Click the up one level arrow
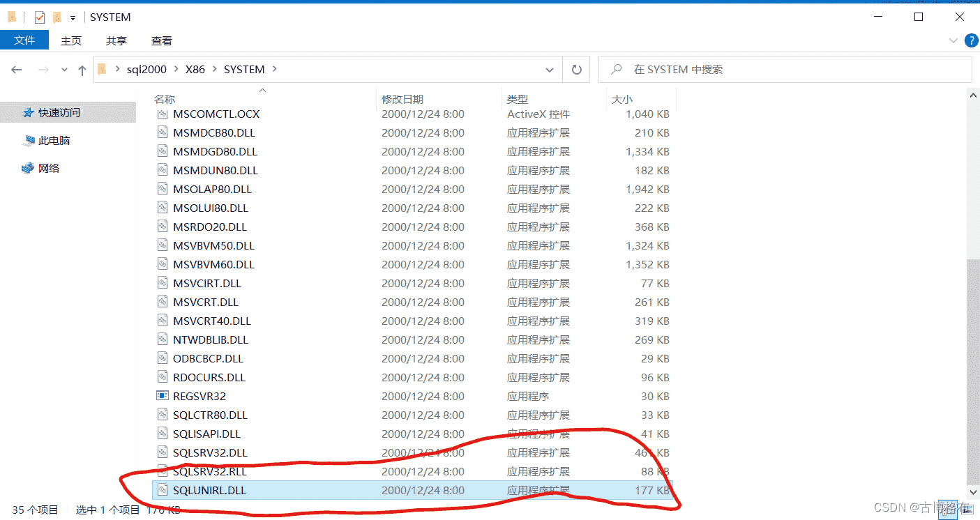This screenshot has width=980, height=520. coord(82,70)
